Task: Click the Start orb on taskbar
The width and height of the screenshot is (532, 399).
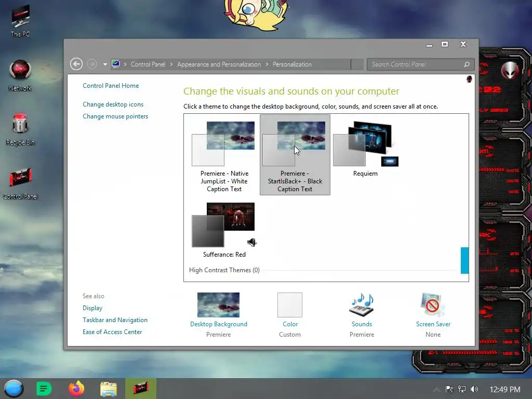Action: tap(14, 389)
